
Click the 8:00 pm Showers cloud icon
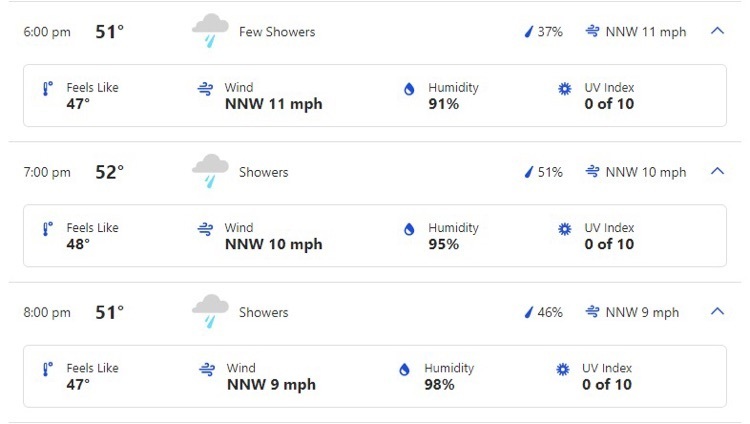pyautogui.click(x=210, y=311)
